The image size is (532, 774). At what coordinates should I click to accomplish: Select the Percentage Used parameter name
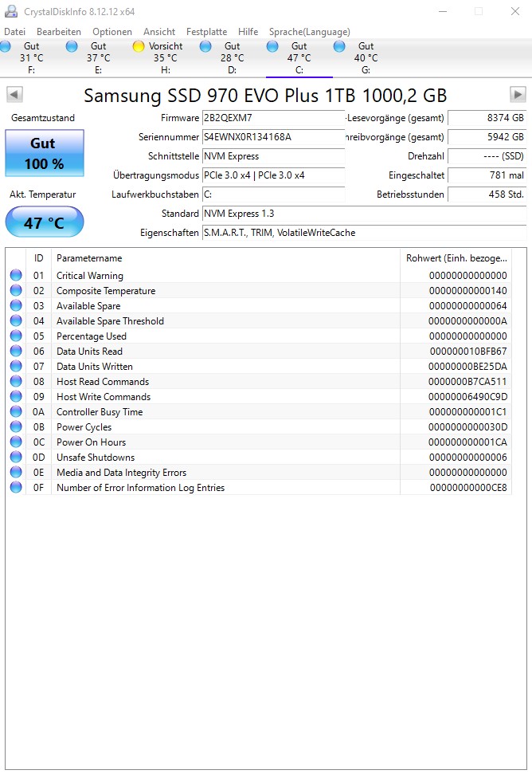click(x=92, y=336)
